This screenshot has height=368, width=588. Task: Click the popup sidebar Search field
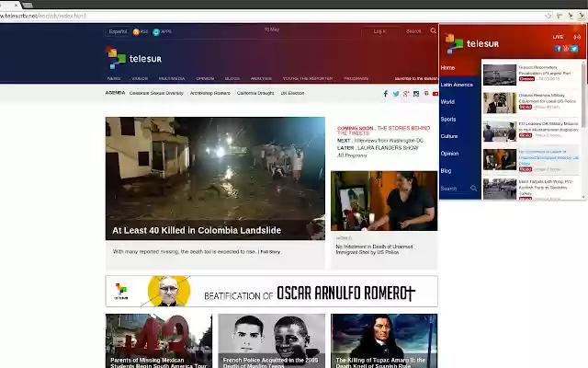(x=455, y=189)
